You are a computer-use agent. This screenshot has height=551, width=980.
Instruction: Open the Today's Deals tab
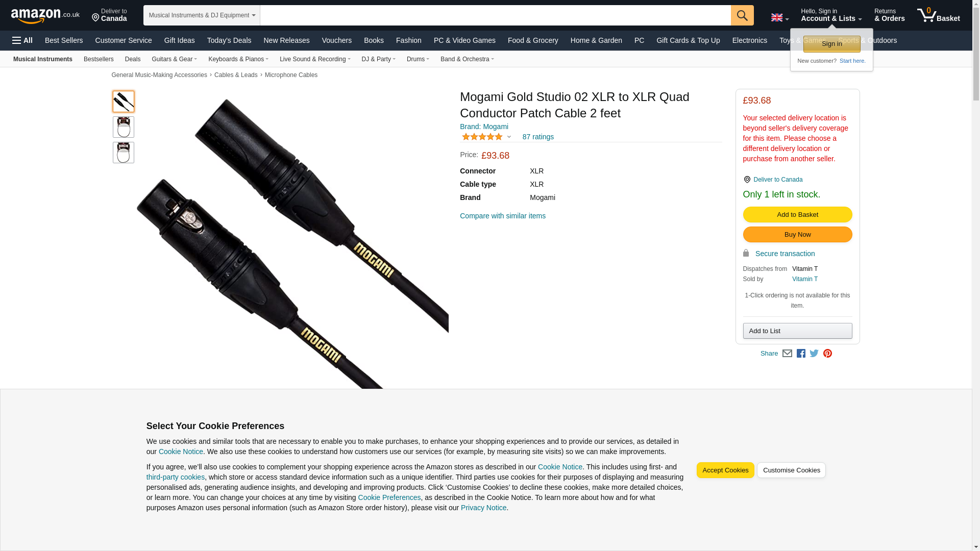[229, 40]
